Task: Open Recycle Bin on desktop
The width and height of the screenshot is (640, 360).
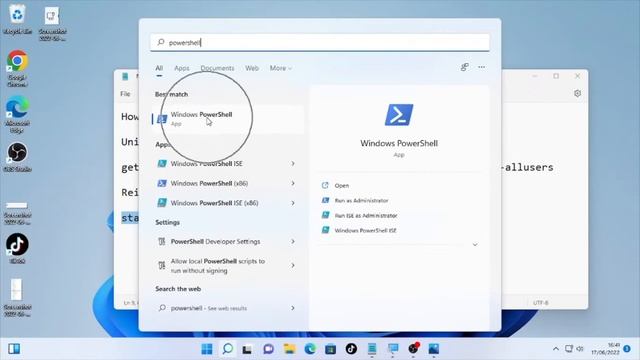Action: pyautogui.click(x=17, y=19)
